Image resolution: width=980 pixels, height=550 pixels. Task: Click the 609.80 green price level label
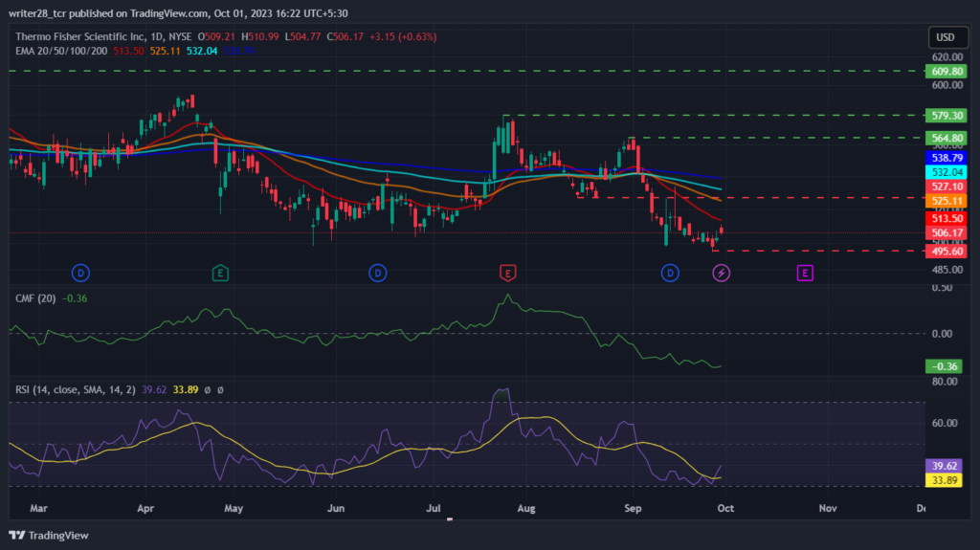[x=947, y=71]
